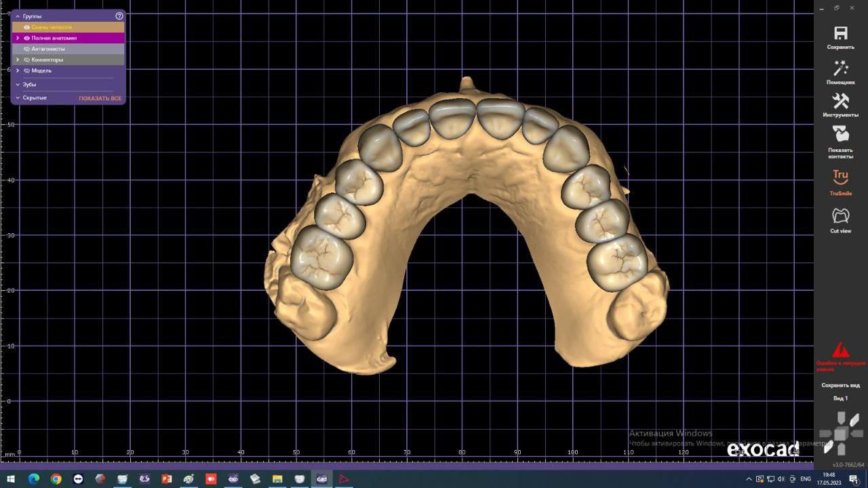Open Google Chrome from the taskbar

[x=56, y=479]
